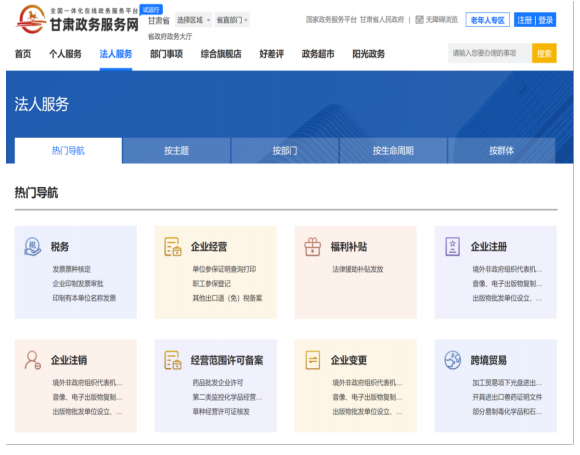
Task: Open 法律援助补贴发放 link
Action: pos(358,269)
